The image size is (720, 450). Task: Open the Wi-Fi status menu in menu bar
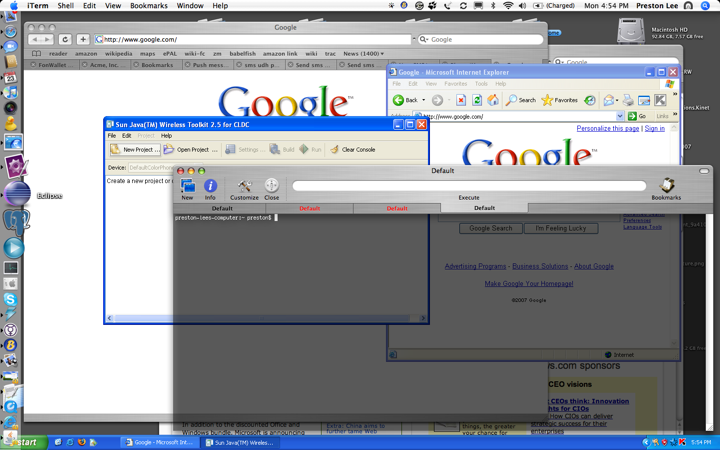coord(508,6)
